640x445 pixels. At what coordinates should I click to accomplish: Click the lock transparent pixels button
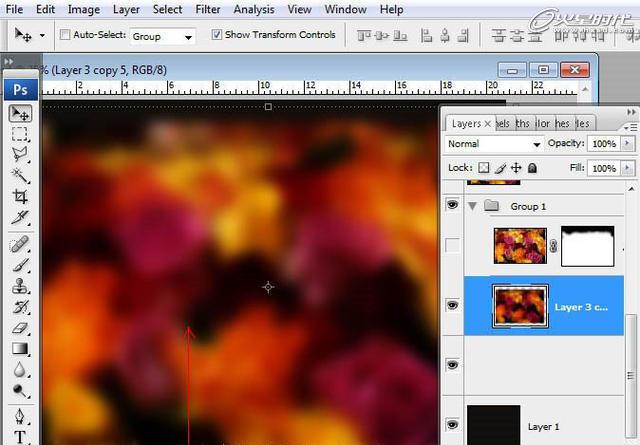coord(485,169)
